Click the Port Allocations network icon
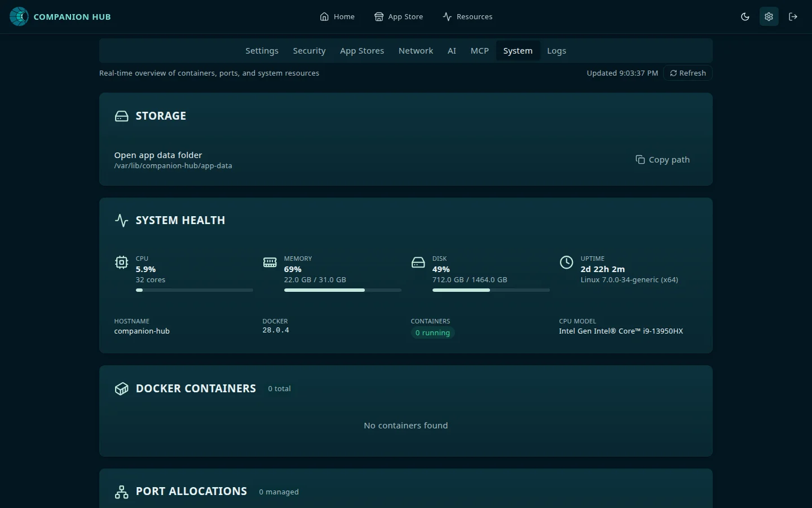 (x=122, y=492)
